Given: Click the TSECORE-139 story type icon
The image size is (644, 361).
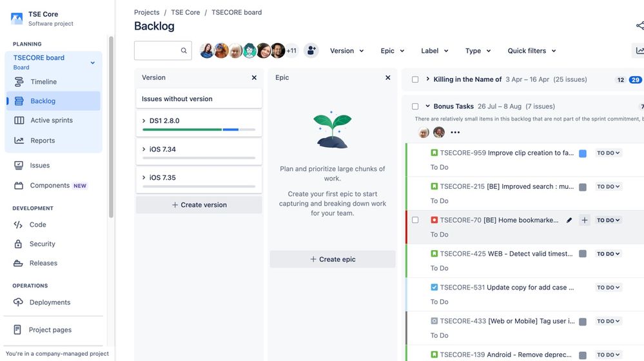Looking at the screenshot, I should 434,355.
